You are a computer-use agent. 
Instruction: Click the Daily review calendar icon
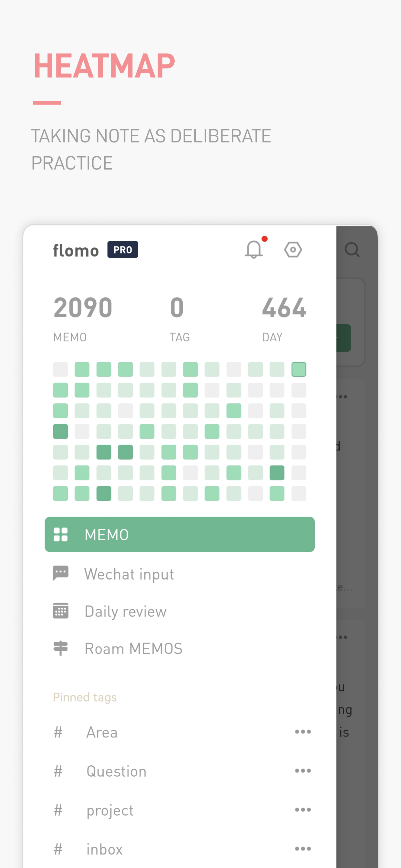(x=61, y=611)
